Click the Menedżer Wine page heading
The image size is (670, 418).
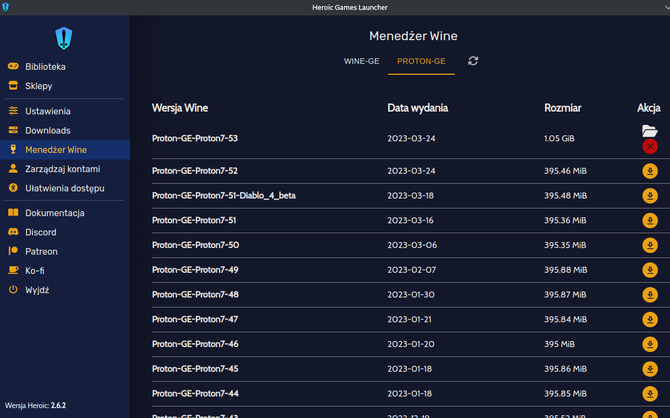(413, 36)
